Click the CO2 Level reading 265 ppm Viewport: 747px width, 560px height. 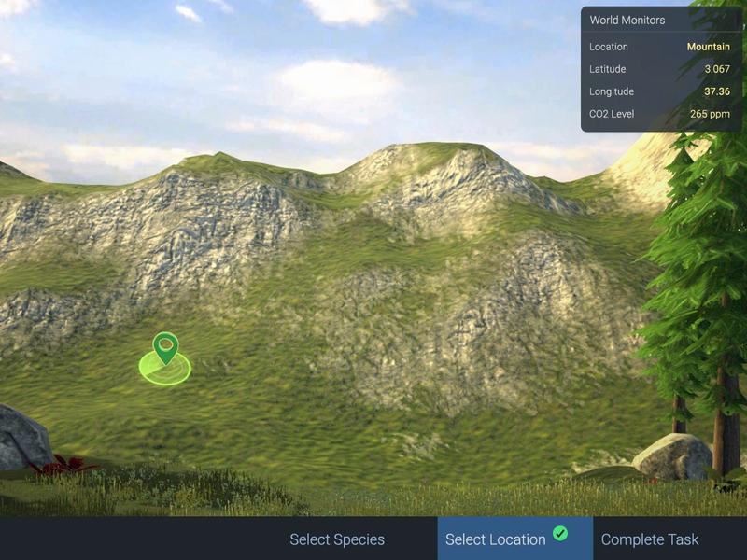(710, 114)
